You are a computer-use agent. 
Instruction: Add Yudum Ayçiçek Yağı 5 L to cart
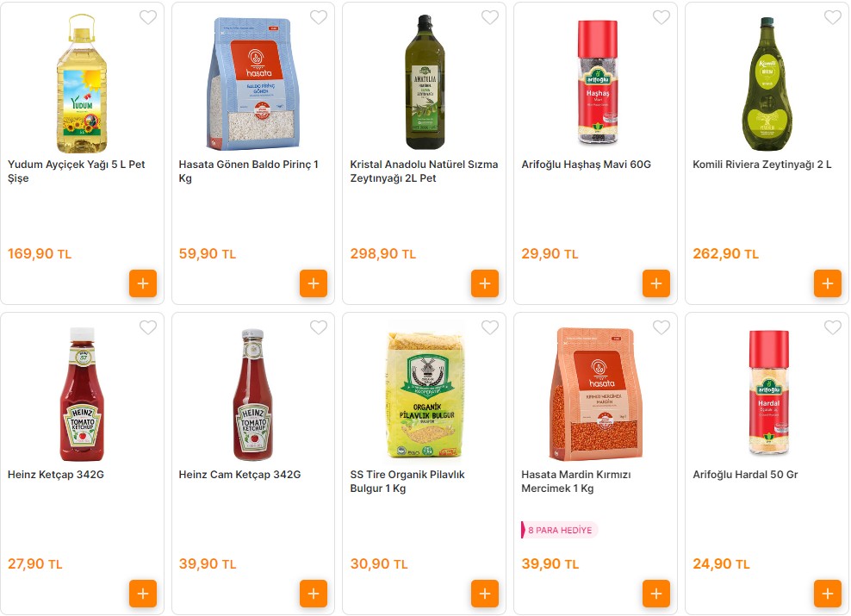tap(143, 283)
